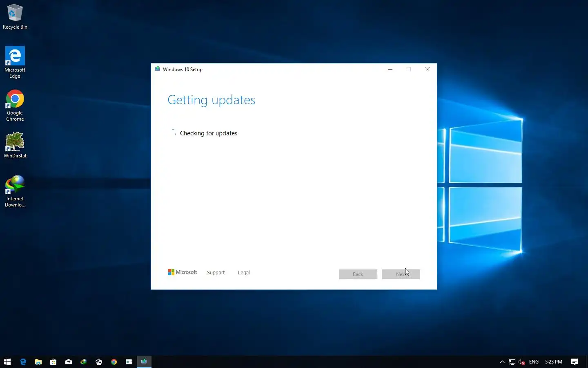Image resolution: width=588 pixels, height=368 pixels.
Task: Open the Windows Start menu
Action: [x=7, y=362]
